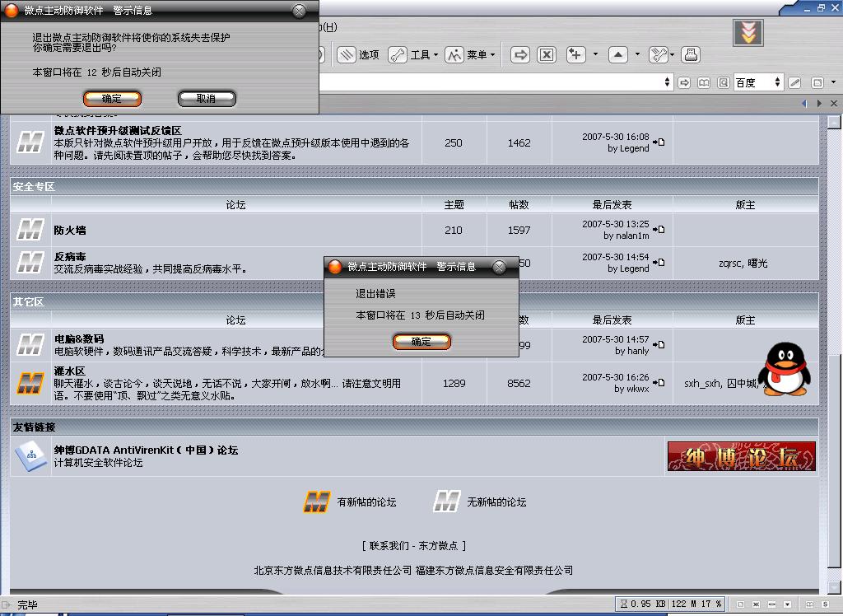The image size is (843, 616).
Task: Open the 灌水区 forum
Action: tap(70, 371)
